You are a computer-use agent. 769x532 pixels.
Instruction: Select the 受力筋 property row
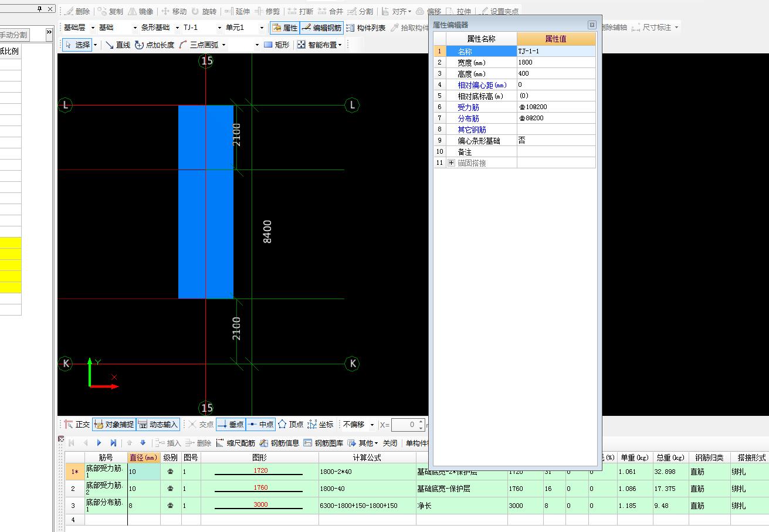click(x=515, y=107)
